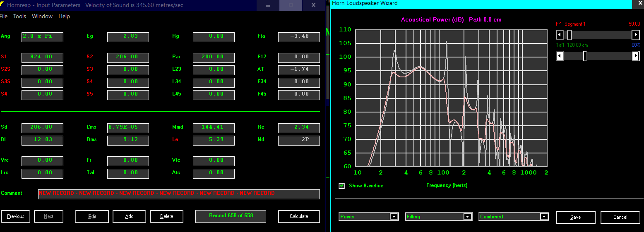This screenshot has height=232, width=644.
Task: Click the AT field showing -1.74
Action: click(x=299, y=70)
